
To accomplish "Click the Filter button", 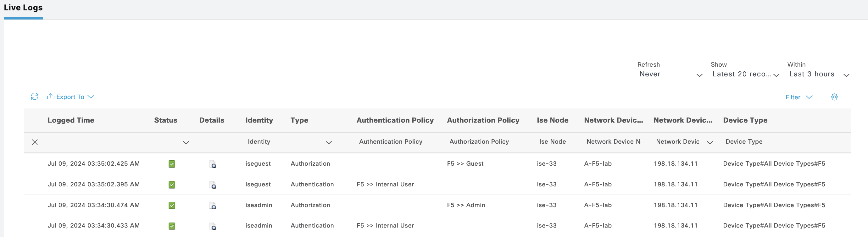I will click(x=798, y=97).
